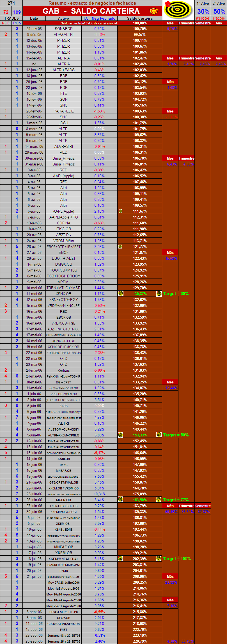The image size is (227, 644).
Task: Click the yellow shield logo in title bar
Action: (x=154, y=11)
